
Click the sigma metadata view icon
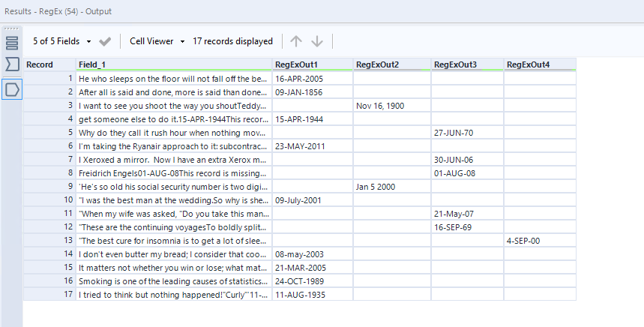(x=11, y=64)
